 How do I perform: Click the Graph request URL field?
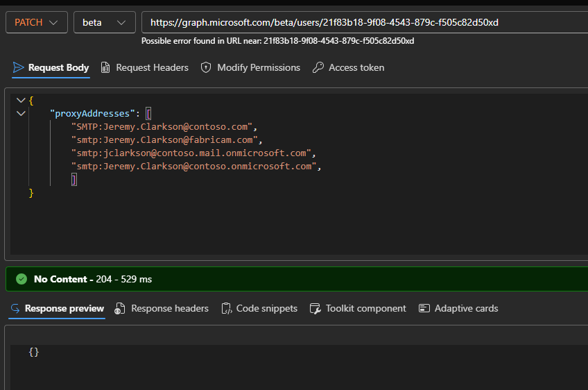tap(361, 22)
